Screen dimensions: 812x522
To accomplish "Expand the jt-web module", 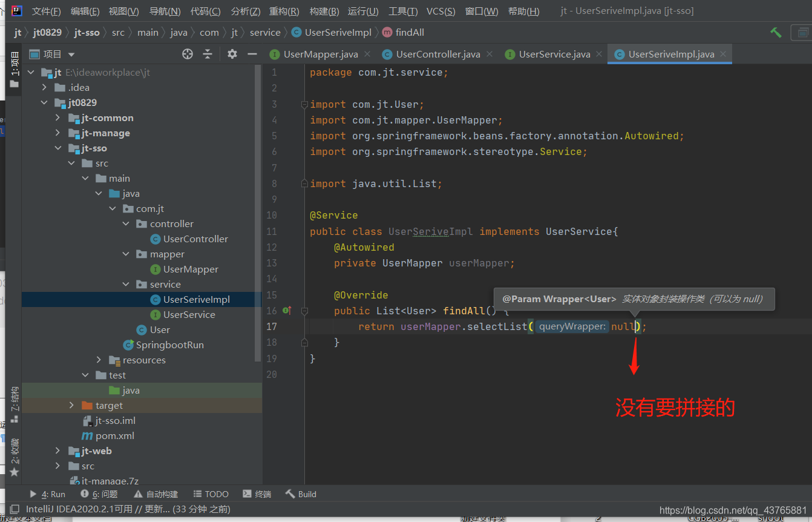I will tap(57, 451).
